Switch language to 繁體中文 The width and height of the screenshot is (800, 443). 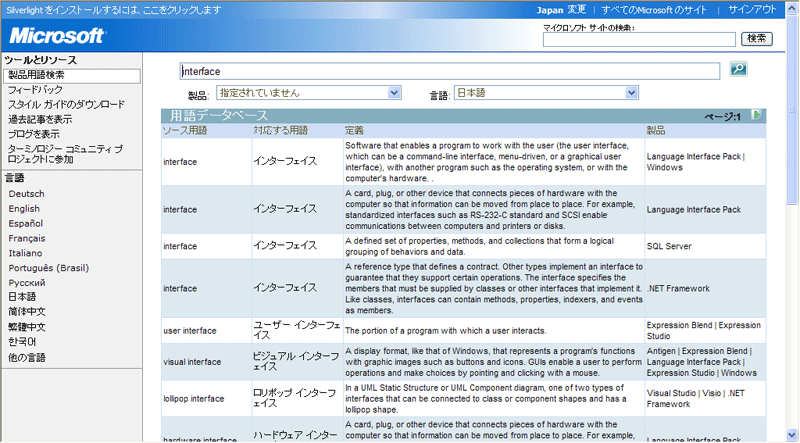(27, 327)
